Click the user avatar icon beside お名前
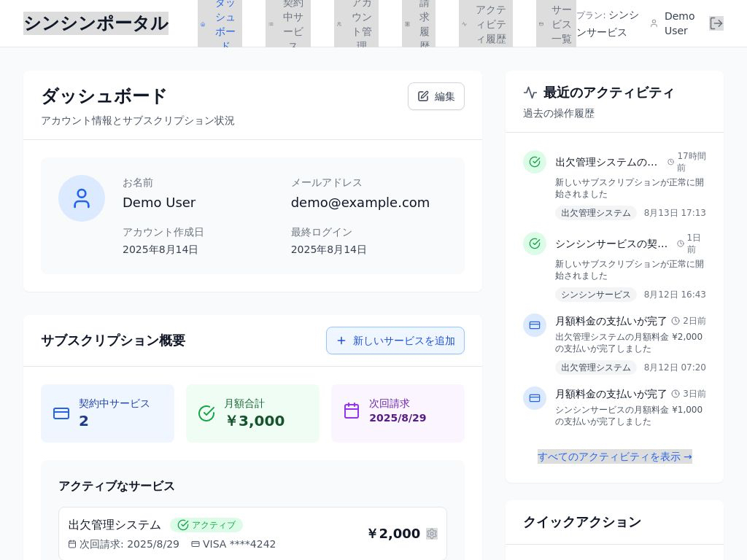Image resolution: width=747 pixels, height=560 pixels. coord(82,198)
